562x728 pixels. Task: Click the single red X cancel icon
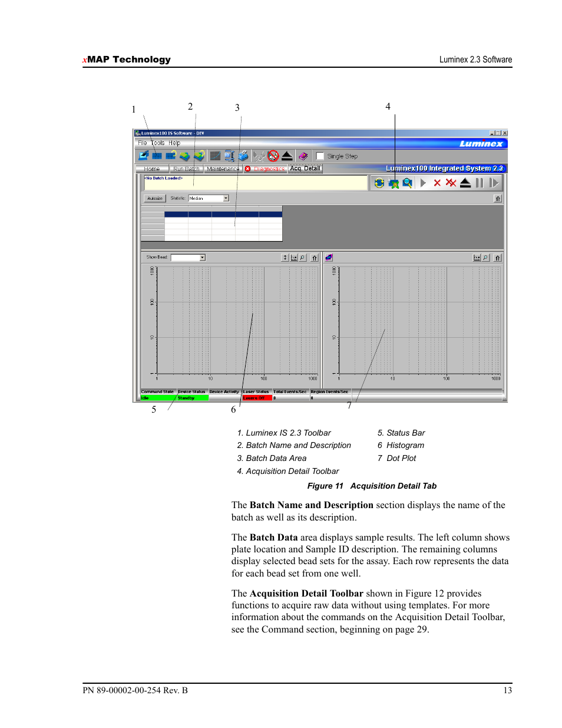437,183
